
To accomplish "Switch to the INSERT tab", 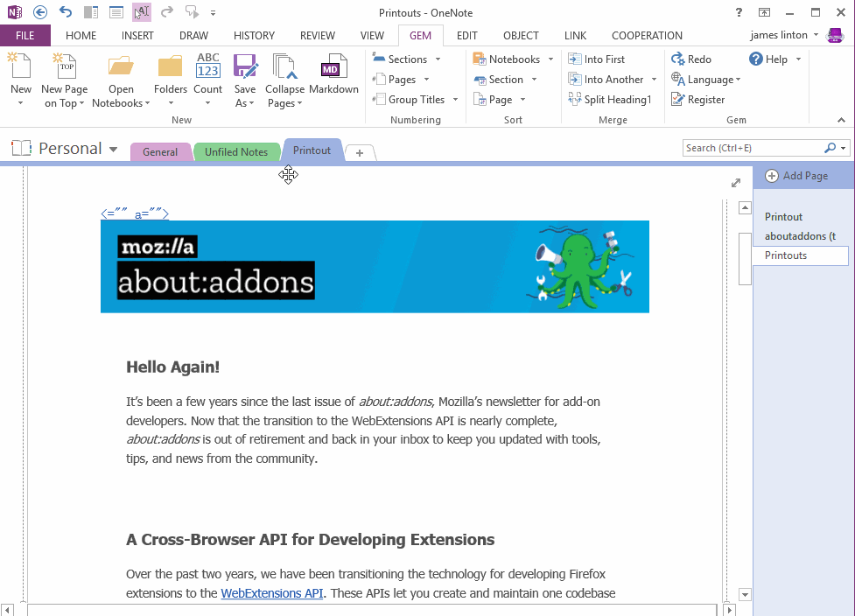I will (x=137, y=35).
